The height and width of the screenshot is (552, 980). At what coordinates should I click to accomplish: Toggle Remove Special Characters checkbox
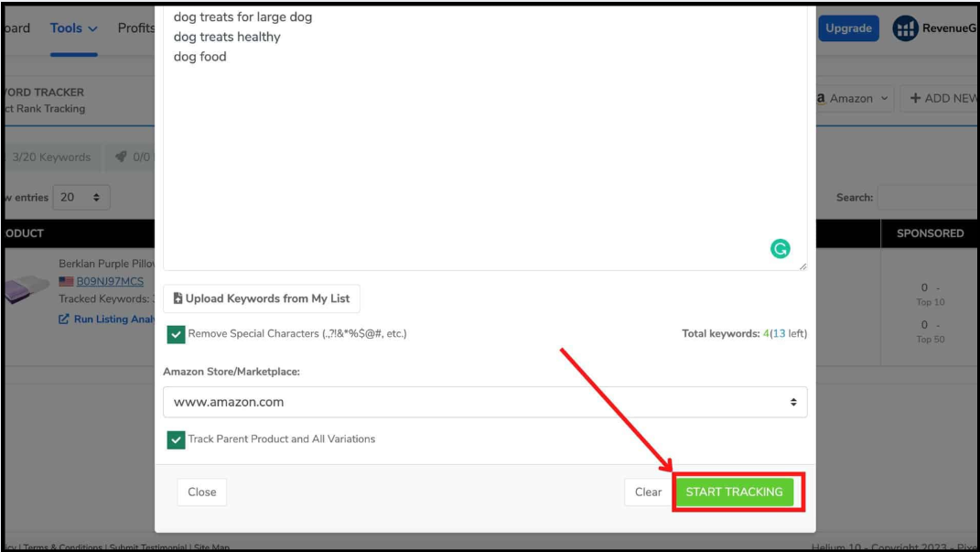(x=176, y=334)
